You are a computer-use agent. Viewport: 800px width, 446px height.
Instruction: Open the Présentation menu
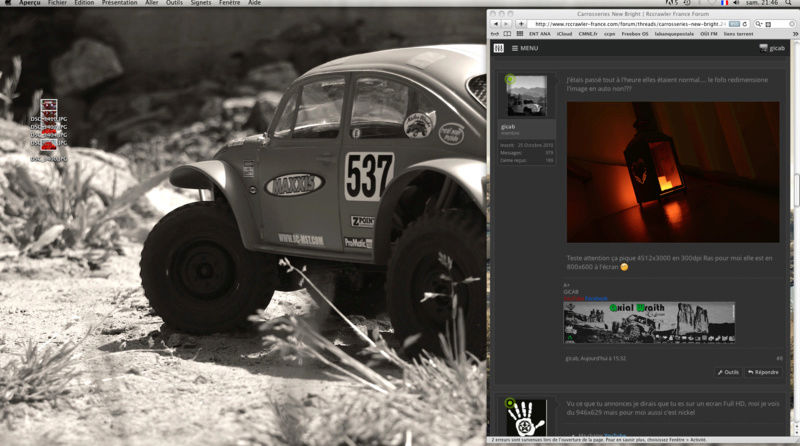[x=119, y=3]
